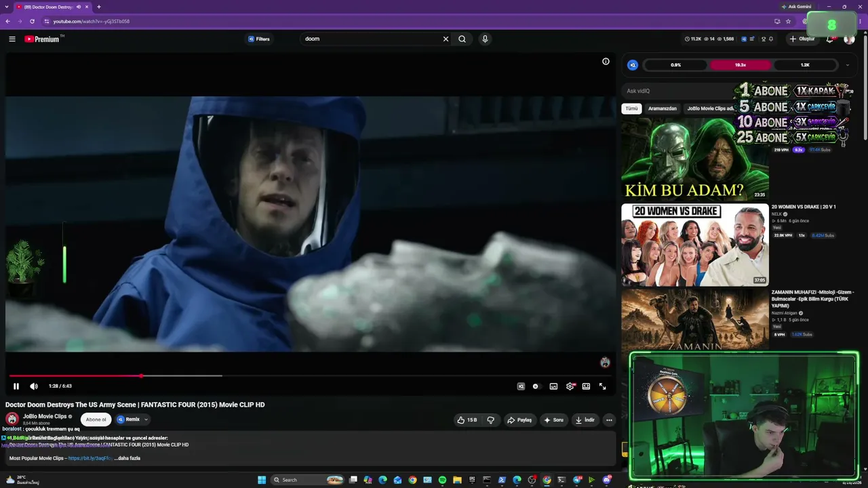This screenshot has width=868, height=488.
Task: Click the address bar URL
Action: [92, 21]
